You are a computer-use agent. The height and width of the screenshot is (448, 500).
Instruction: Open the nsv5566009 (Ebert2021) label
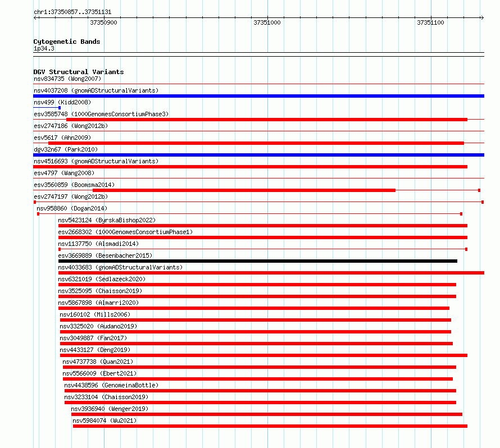click(x=99, y=373)
